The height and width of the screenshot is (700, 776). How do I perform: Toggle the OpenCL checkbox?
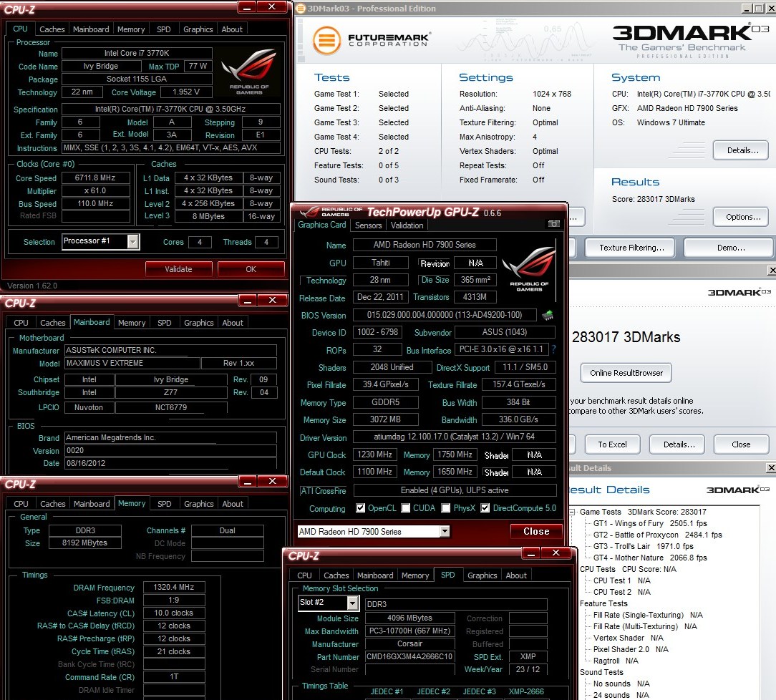click(x=360, y=509)
